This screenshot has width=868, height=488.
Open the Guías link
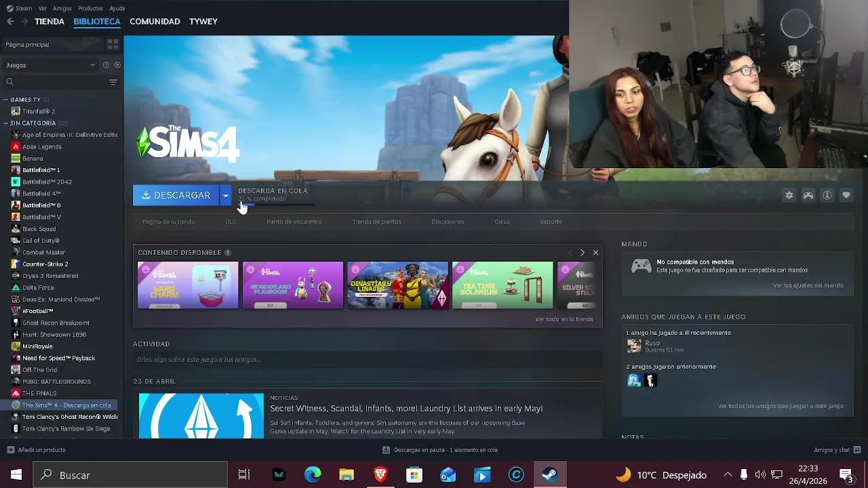click(x=502, y=222)
